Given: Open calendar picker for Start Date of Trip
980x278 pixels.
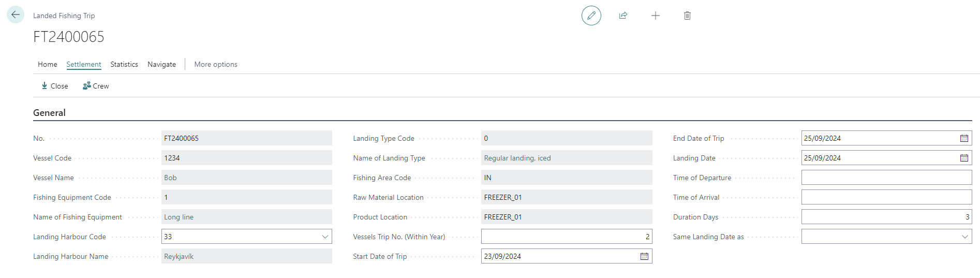Looking at the screenshot, I should coord(644,256).
